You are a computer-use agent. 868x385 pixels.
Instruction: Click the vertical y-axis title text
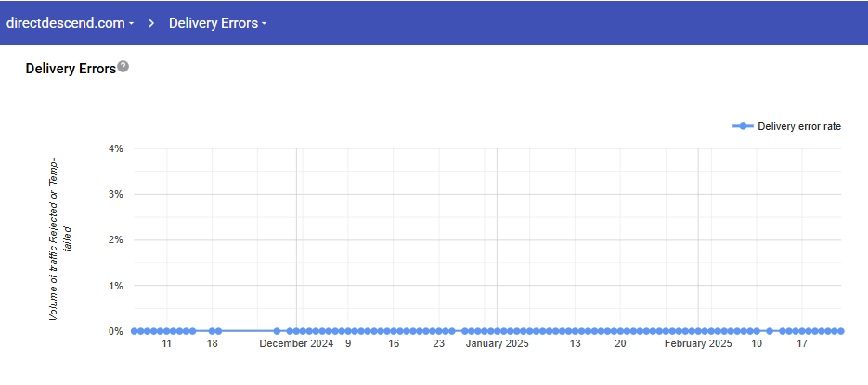(x=59, y=238)
